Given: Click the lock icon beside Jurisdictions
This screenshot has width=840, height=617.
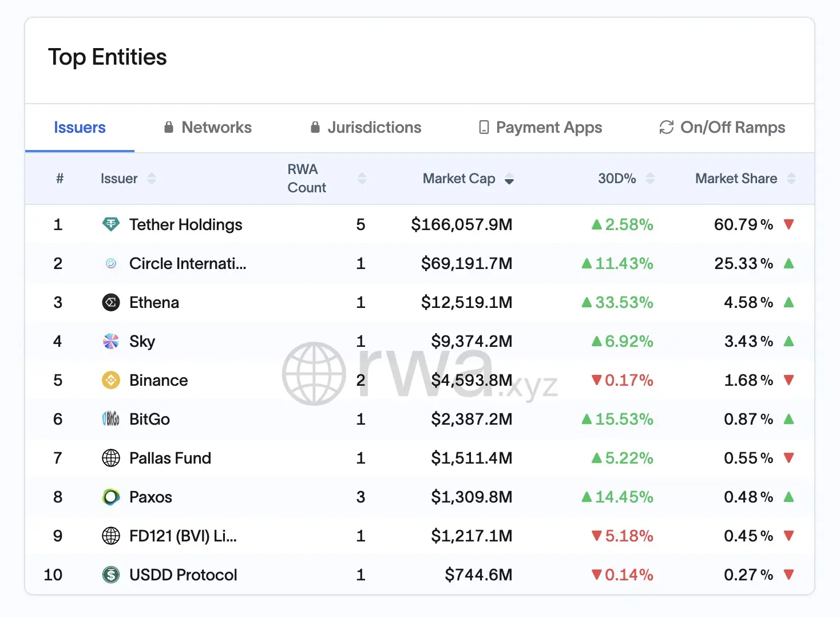Looking at the screenshot, I should [x=315, y=127].
